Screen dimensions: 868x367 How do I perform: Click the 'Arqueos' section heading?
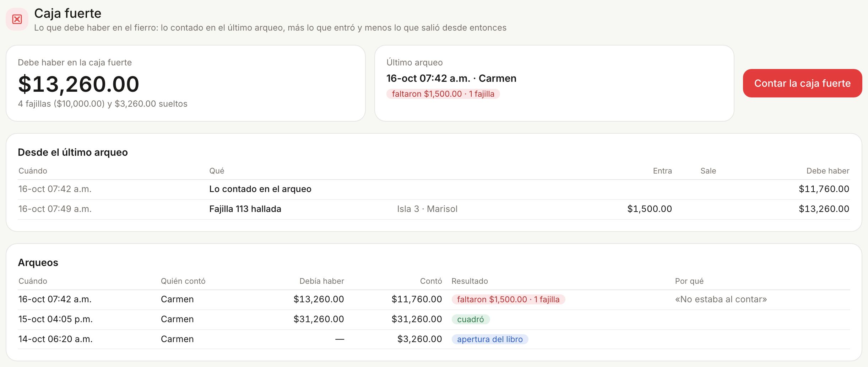click(x=38, y=262)
